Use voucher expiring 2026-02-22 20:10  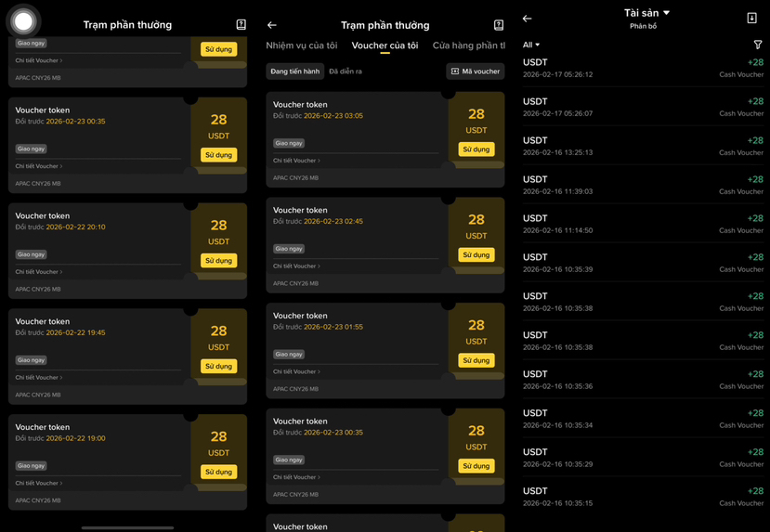pos(218,260)
